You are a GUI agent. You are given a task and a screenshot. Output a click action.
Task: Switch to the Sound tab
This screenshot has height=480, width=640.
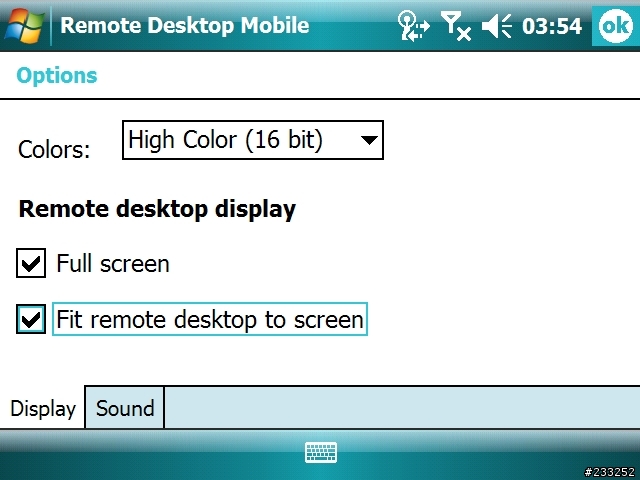[x=125, y=408]
